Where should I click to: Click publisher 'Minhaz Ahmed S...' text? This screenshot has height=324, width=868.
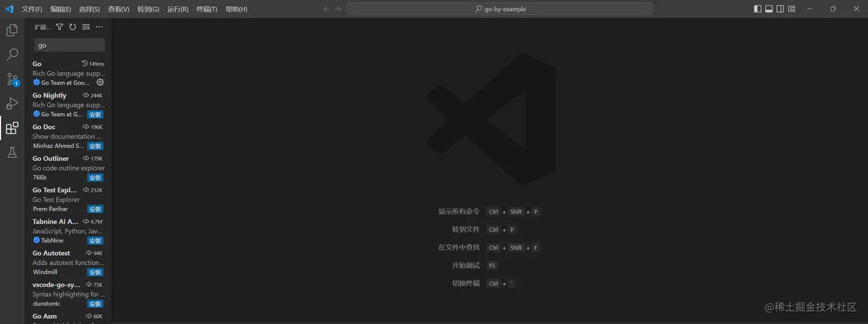pyautogui.click(x=58, y=146)
